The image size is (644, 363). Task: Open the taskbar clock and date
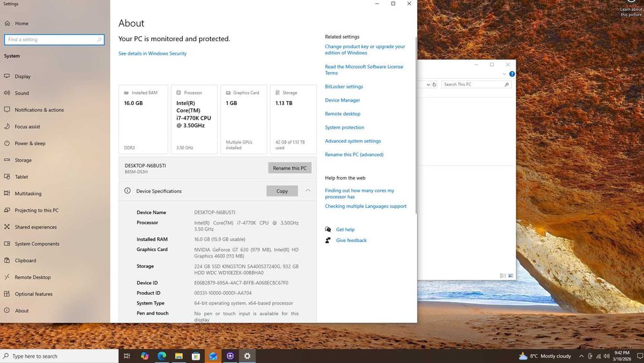click(621, 356)
